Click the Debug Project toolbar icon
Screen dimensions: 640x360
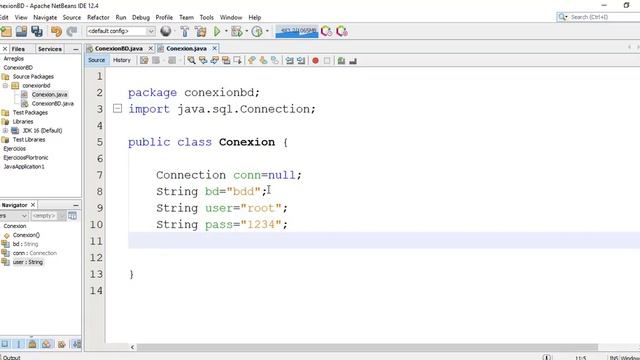(x=236, y=31)
